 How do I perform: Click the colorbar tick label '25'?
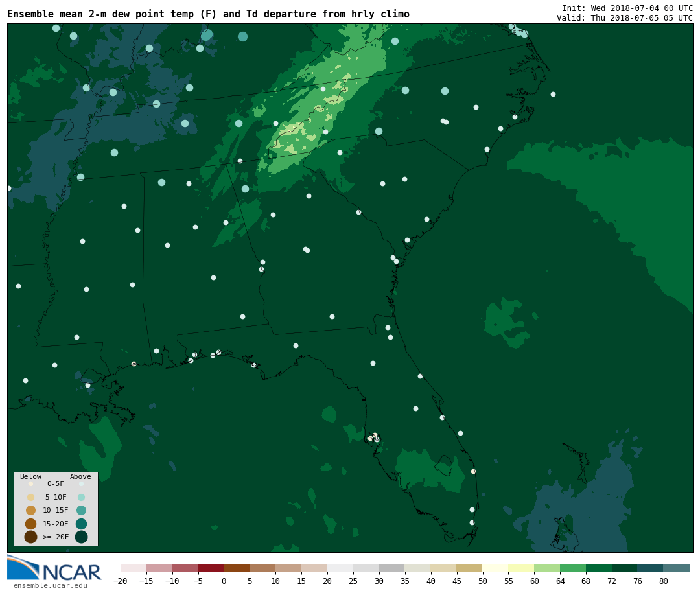[x=353, y=581]
